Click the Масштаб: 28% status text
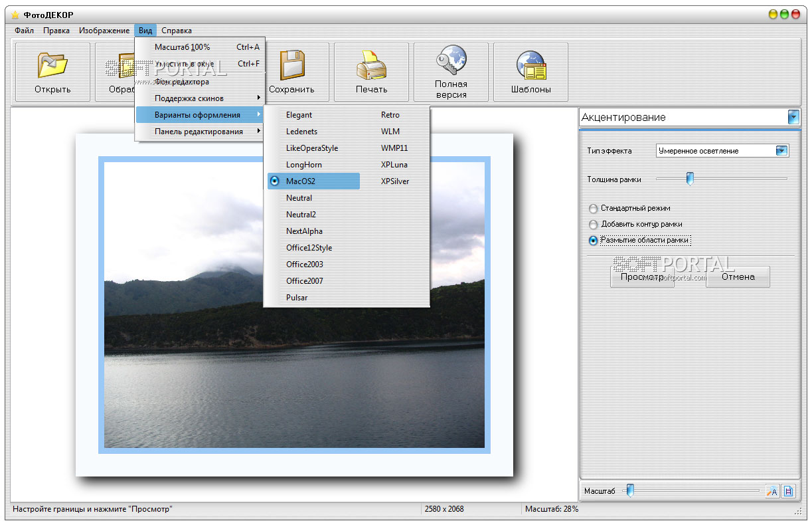 (x=552, y=509)
